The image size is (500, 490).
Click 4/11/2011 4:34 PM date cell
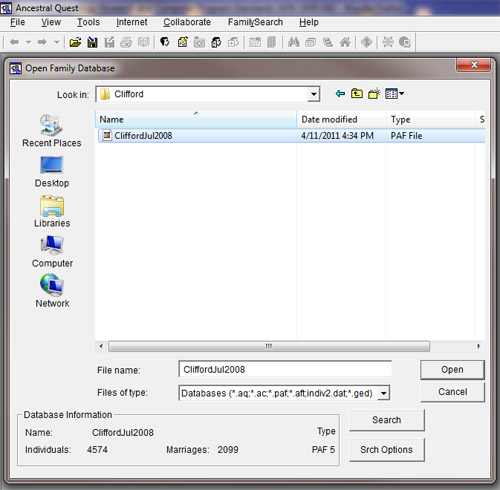click(337, 136)
